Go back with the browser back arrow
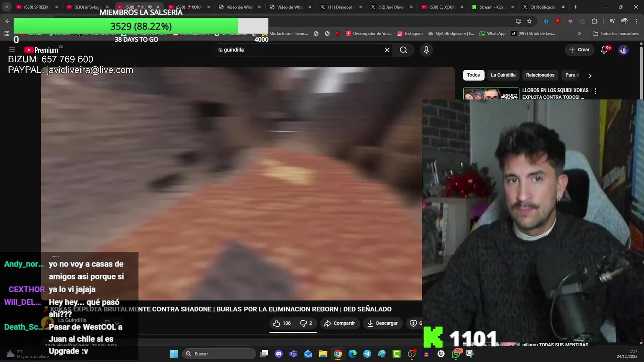 coord(7,21)
